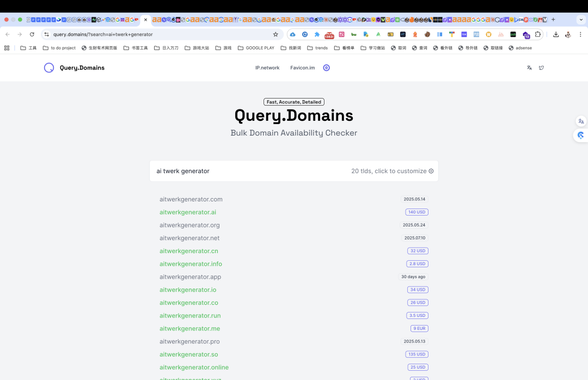Viewport: 588px width, 380px height.
Task: Open Chrome's three-dot menu
Action: pos(580,34)
